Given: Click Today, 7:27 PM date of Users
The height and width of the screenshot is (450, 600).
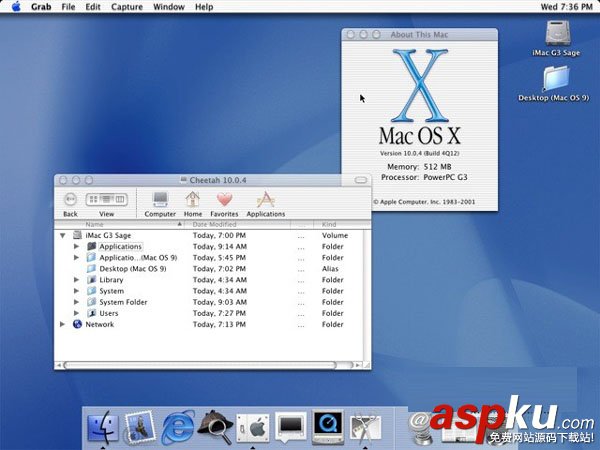Looking at the screenshot, I should 219,313.
